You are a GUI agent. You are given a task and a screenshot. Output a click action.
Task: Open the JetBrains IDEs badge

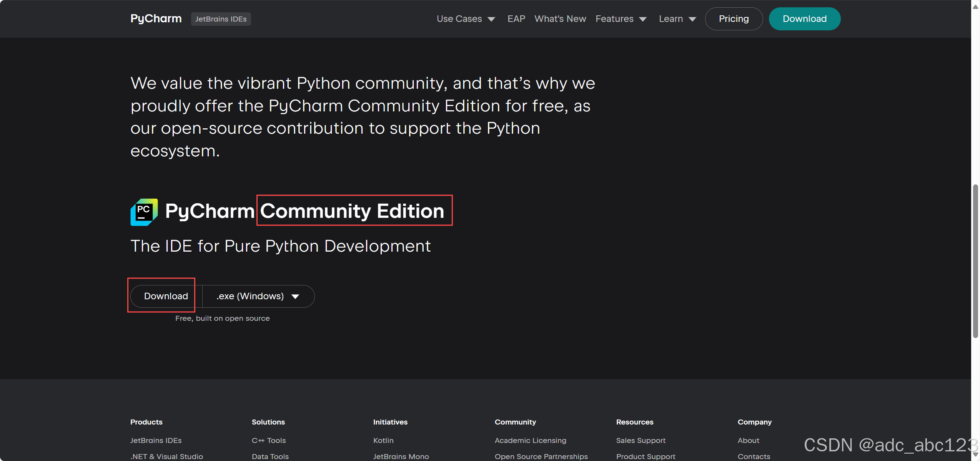[221, 19]
